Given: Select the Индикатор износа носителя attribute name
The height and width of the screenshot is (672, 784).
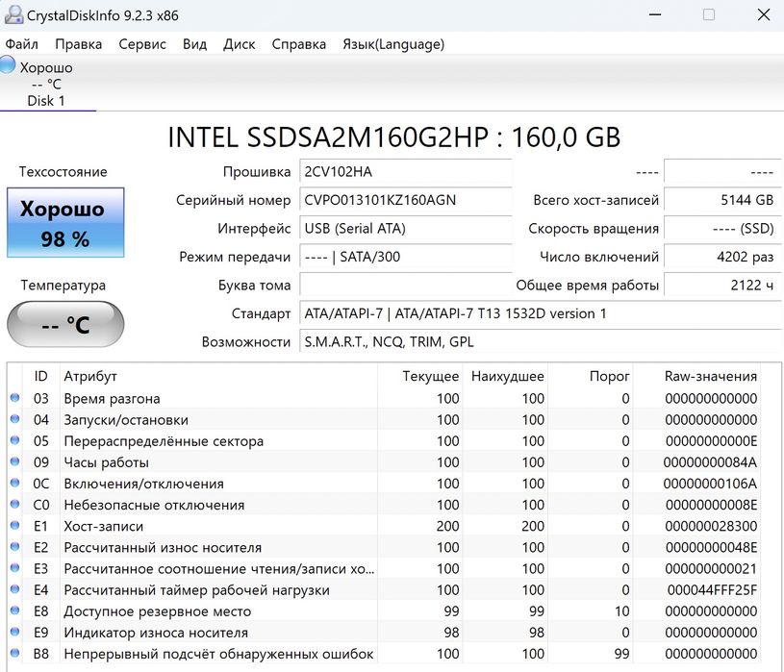Looking at the screenshot, I should tap(156, 633).
